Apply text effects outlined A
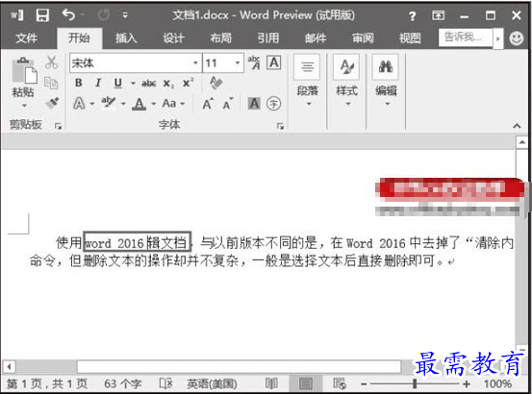 pyautogui.click(x=79, y=104)
